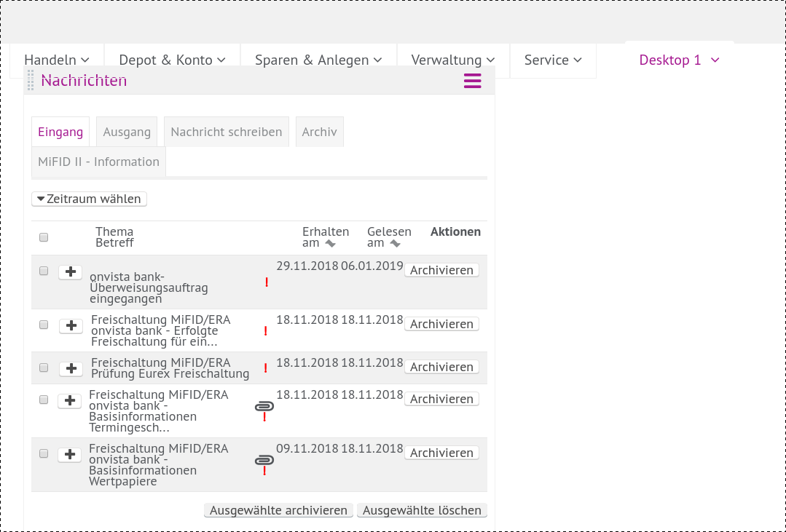The height and width of the screenshot is (532, 786).
Task: Sort by Erhalten am column arrows
Action: (x=330, y=244)
